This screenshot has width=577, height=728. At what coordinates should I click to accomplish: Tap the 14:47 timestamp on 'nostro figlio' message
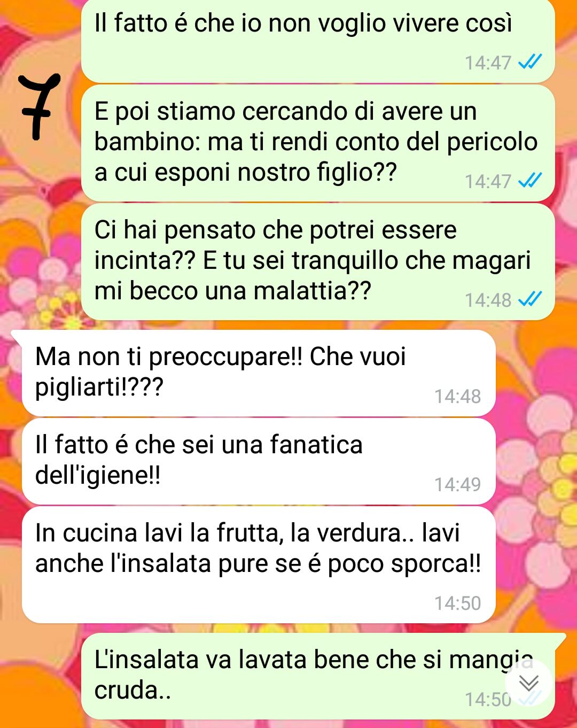point(488,181)
